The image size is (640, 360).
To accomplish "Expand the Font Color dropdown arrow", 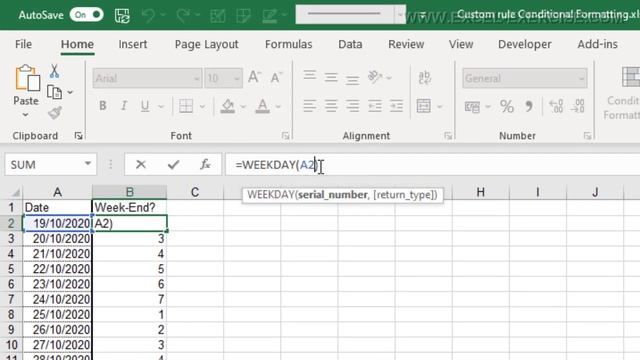I will (278, 107).
